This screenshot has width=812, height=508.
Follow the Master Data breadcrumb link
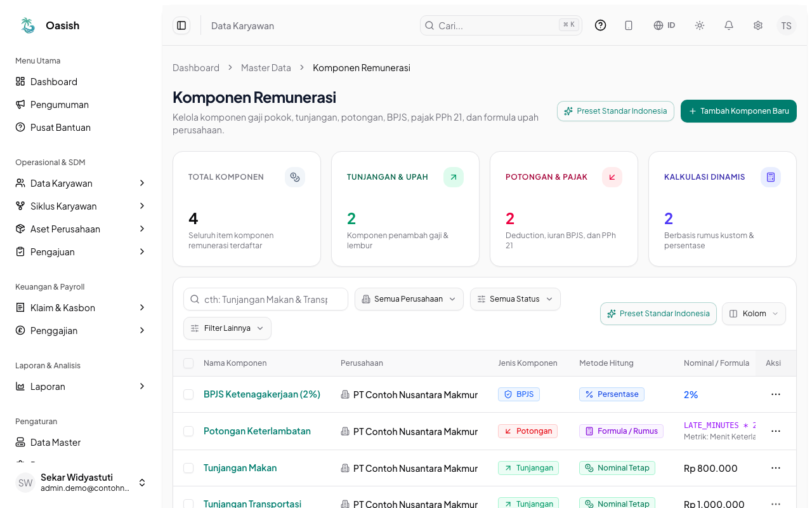(x=266, y=68)
